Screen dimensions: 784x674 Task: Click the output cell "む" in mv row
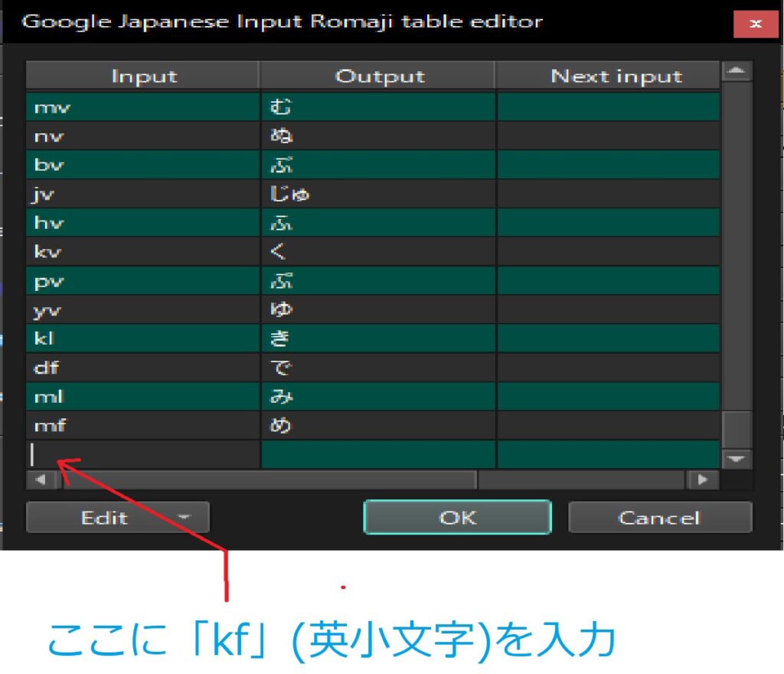[378, 106]
